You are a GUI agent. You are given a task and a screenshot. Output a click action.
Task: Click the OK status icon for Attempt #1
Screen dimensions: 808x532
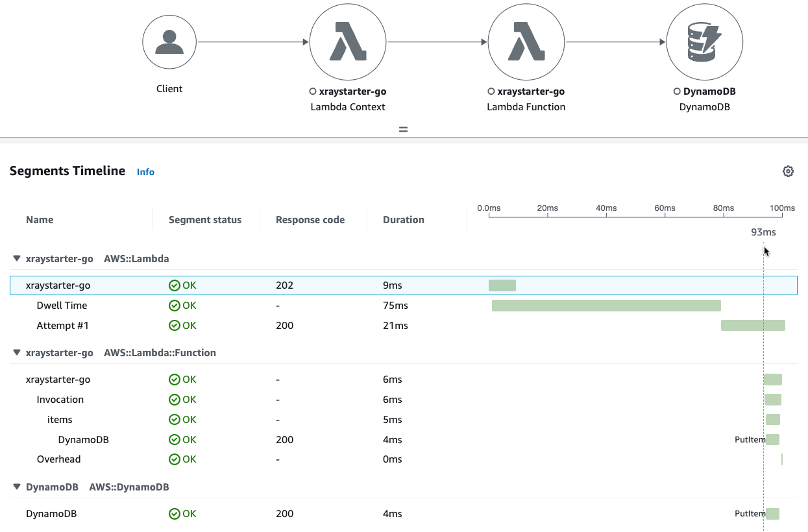point(174,326)
